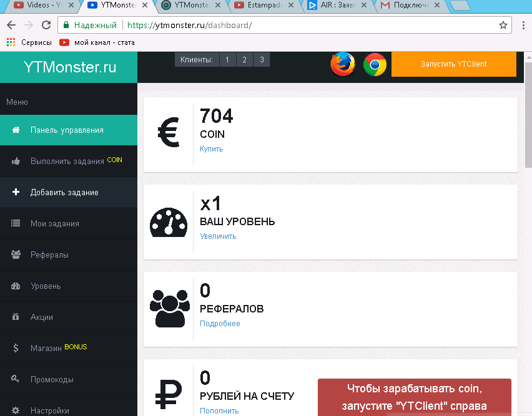Click the euro coin icon on COIN card
Viewport: 532px width, 416px height.
coord(169,132)
